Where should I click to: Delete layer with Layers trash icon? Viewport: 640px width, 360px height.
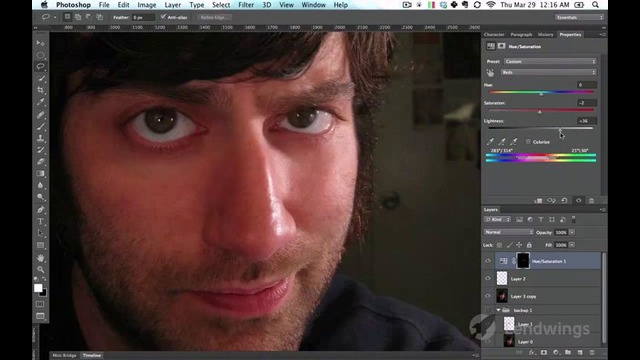tap(592, 352)
